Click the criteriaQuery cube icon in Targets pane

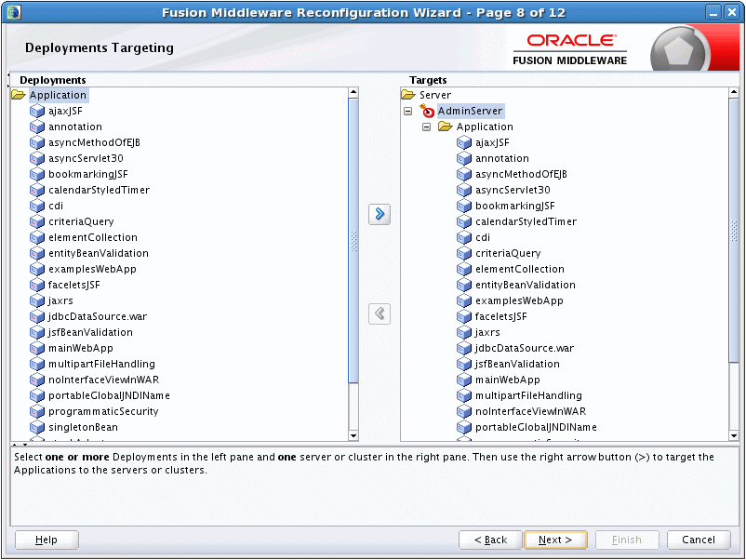(464, 253)
